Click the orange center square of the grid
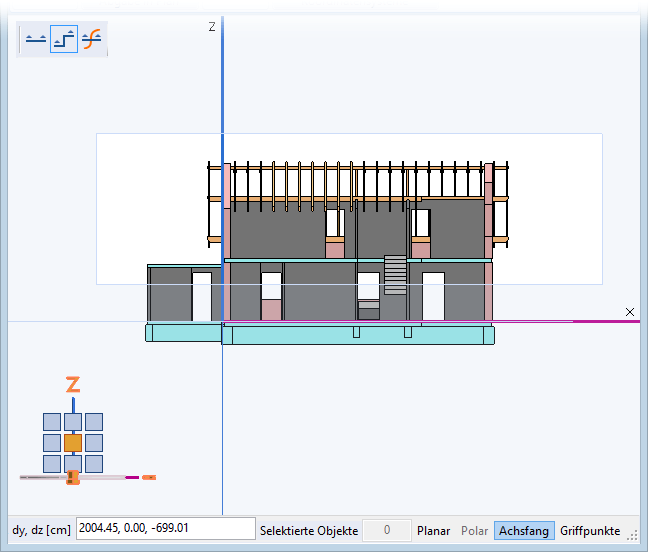This screenshot has width=648, height=552. pyautogui.click(x=73, y=443)
